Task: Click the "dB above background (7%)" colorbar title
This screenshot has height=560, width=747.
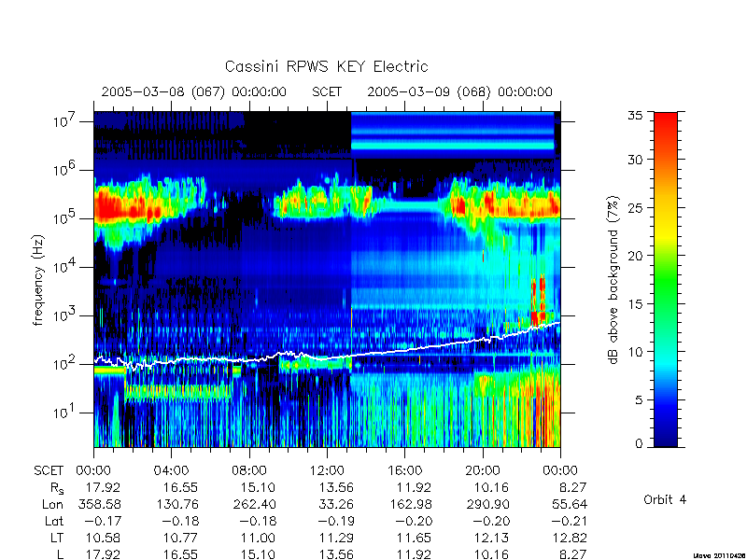Action: 613,281
